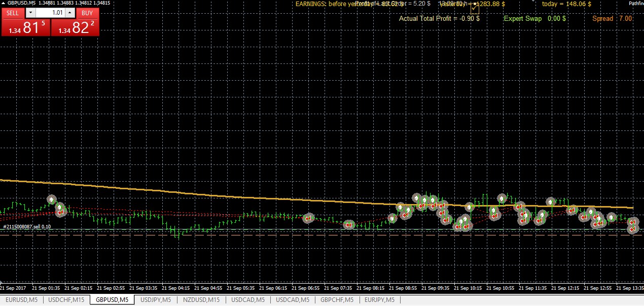Increase trade volume with the up arrow
This screenshot has width=644, height=306.
70,13
